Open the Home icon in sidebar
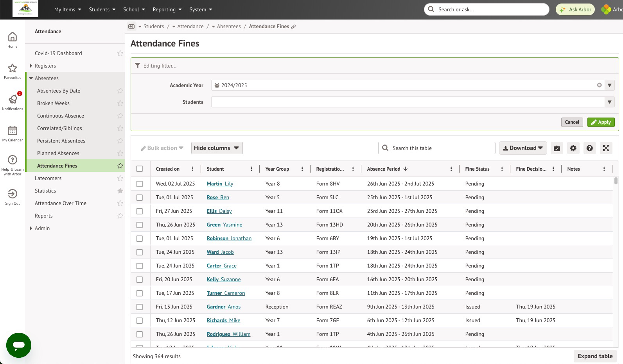This screenshot has height=364, width=623. tap(13, 37)
